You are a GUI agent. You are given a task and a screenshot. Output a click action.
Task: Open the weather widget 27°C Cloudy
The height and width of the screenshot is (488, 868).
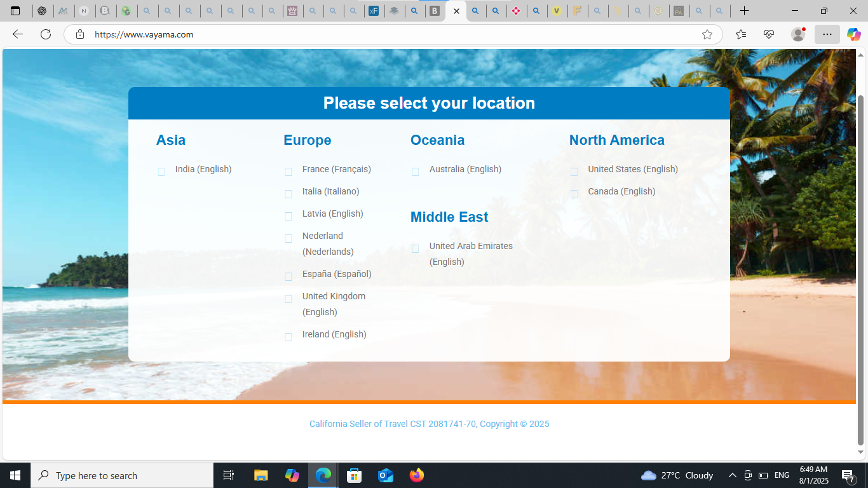point(677,475)
